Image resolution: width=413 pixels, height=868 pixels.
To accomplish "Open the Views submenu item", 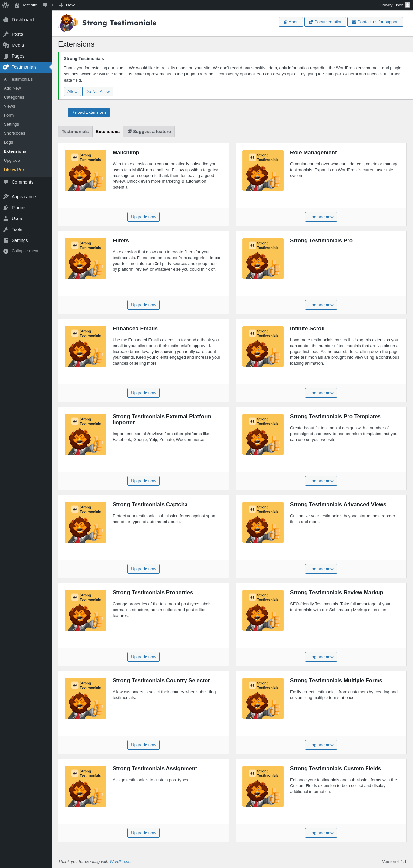I will point(9,106).
